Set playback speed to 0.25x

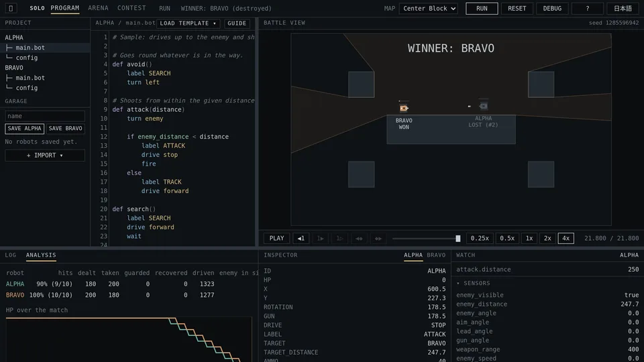click(480, 238)
